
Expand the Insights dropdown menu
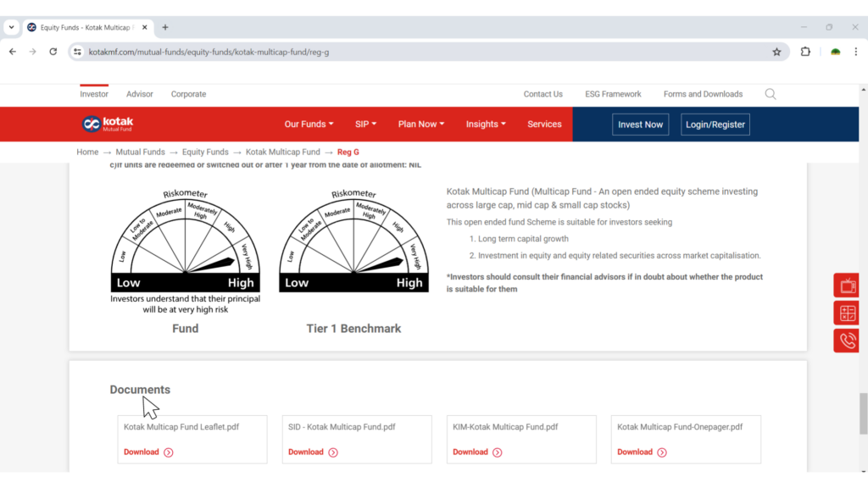[486, 124]
